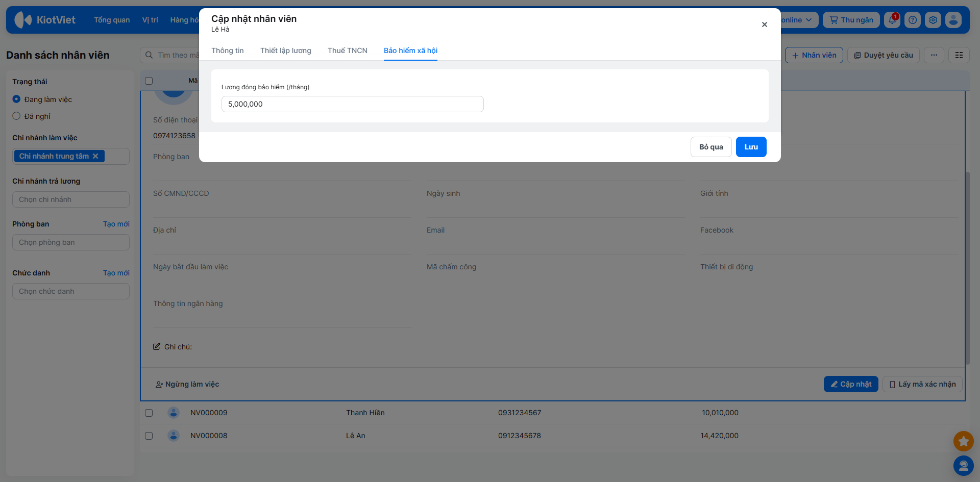The image size is (980, 482).
Task: Click the Duyệt yêu cầu button
Action: click(884, 55)
